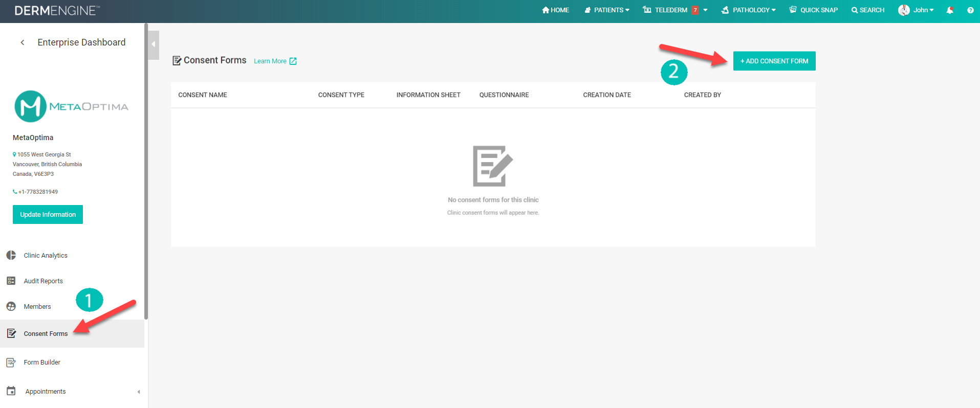Open Form Builder

pos(42,362)
